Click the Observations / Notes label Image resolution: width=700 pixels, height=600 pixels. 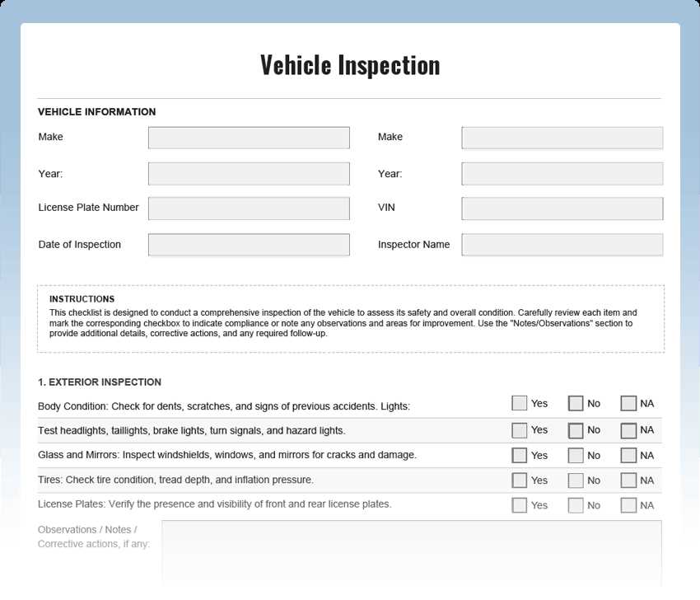[x=94, y=537]
